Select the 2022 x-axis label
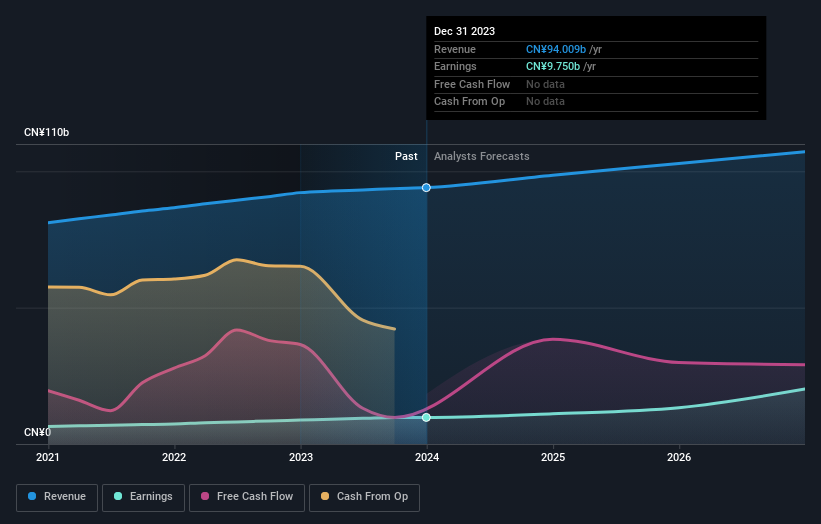 (x=174, y=457)
